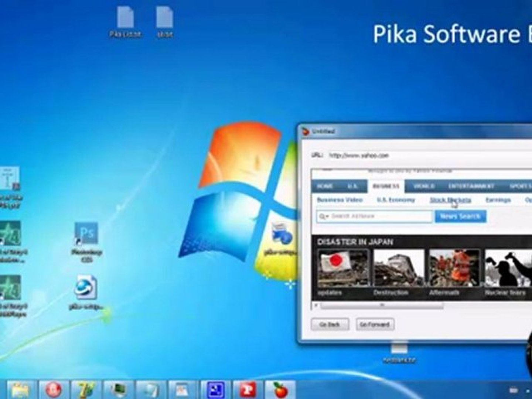Click the URL address field
The height and width of the screenshot is (399, 532).
tap(430, 156)
